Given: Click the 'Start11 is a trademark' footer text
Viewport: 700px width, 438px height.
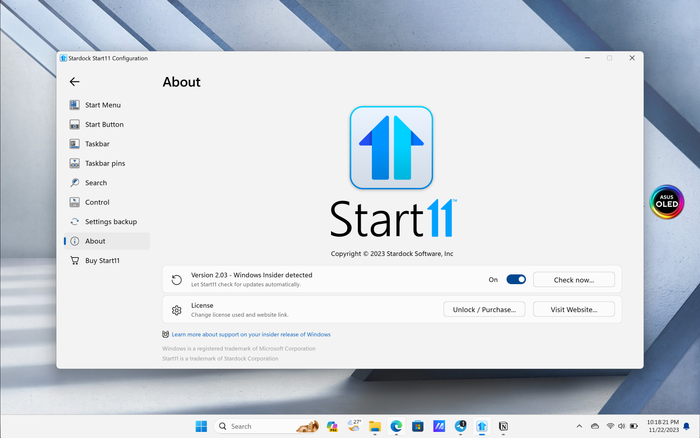Looking at the screenshot, I should pyautogui.click(x=220, y=359).
